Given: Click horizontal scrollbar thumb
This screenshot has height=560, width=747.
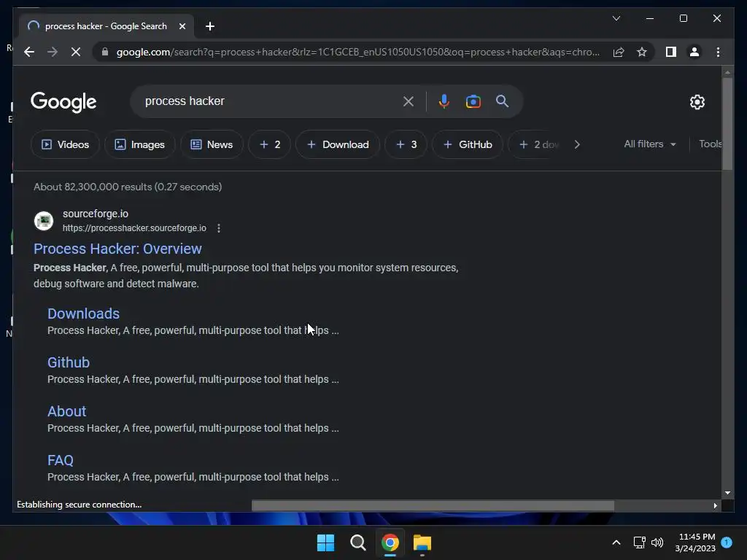Looking at the screenshot, I should point(433,505).
